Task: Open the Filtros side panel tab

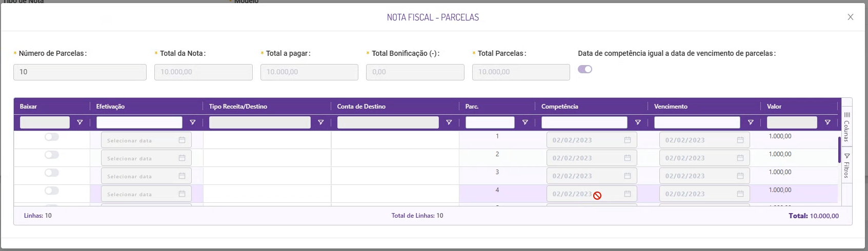Action: [846, 165]
